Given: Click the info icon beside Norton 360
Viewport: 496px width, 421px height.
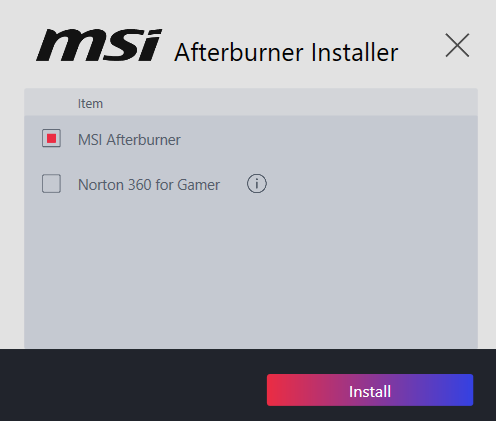Looking at the screenshot, I should coord(257,184).
